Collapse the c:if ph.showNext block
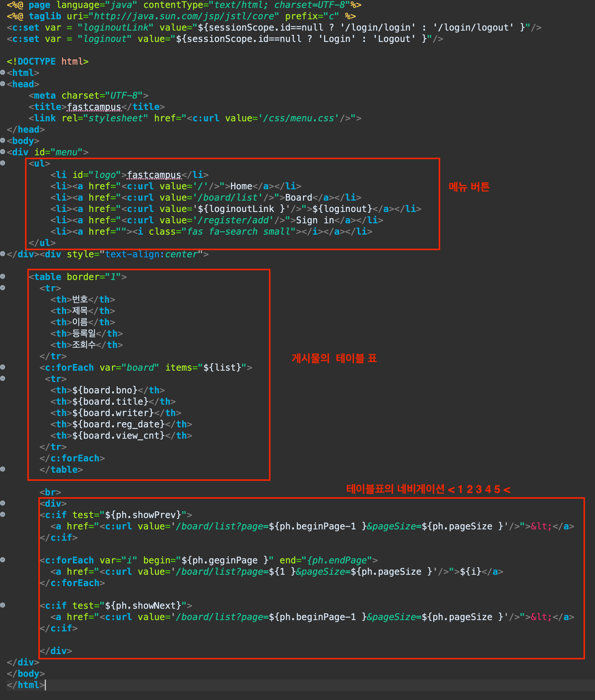The image size is (595, 700). pos(3,605)
